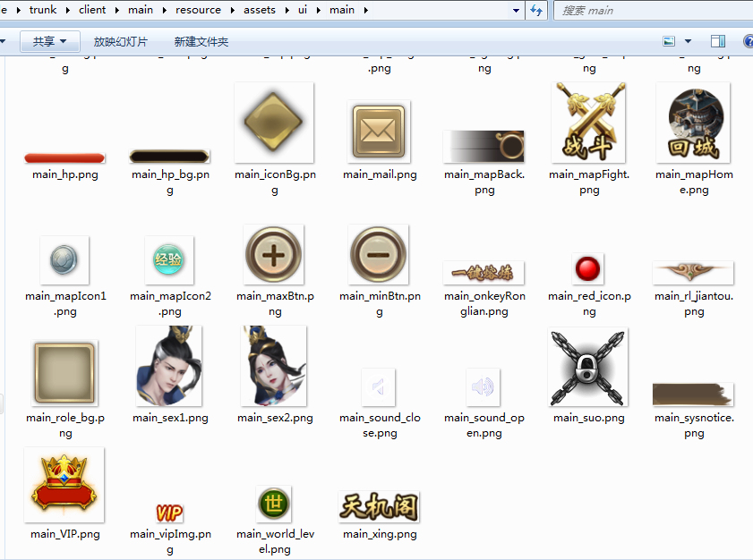Viewport: 753px width, 560px height.
Task: Select the main_suo.png chained lock icon
Action: tap(588, 367)
